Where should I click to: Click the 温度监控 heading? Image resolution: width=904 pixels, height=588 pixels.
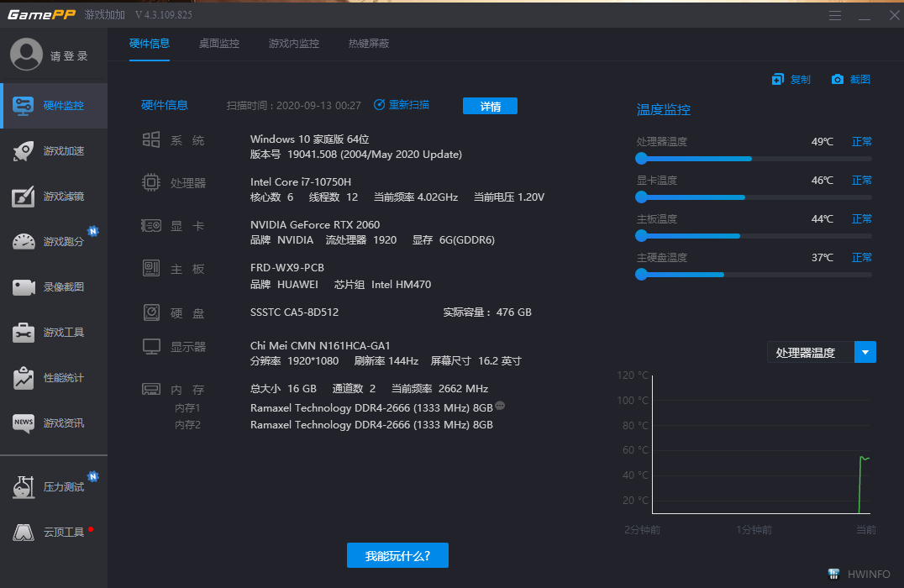click(x=664, y=109)
